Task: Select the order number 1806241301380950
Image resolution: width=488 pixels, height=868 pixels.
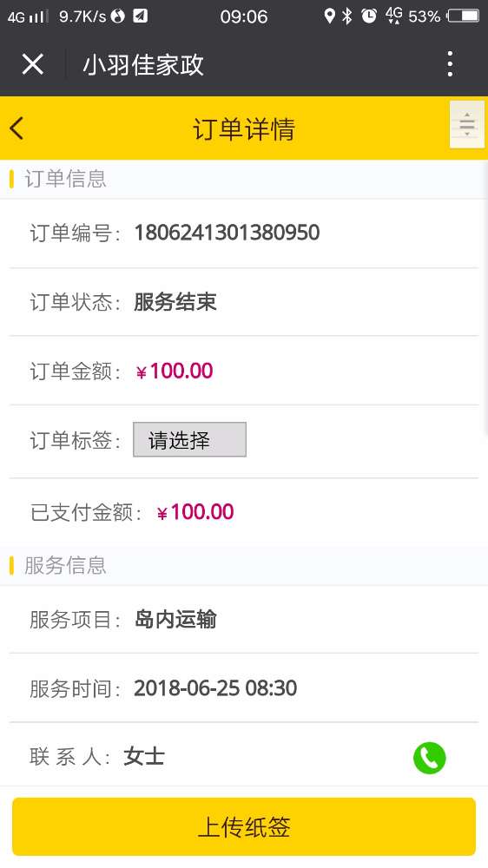Action: pos(228,233)
